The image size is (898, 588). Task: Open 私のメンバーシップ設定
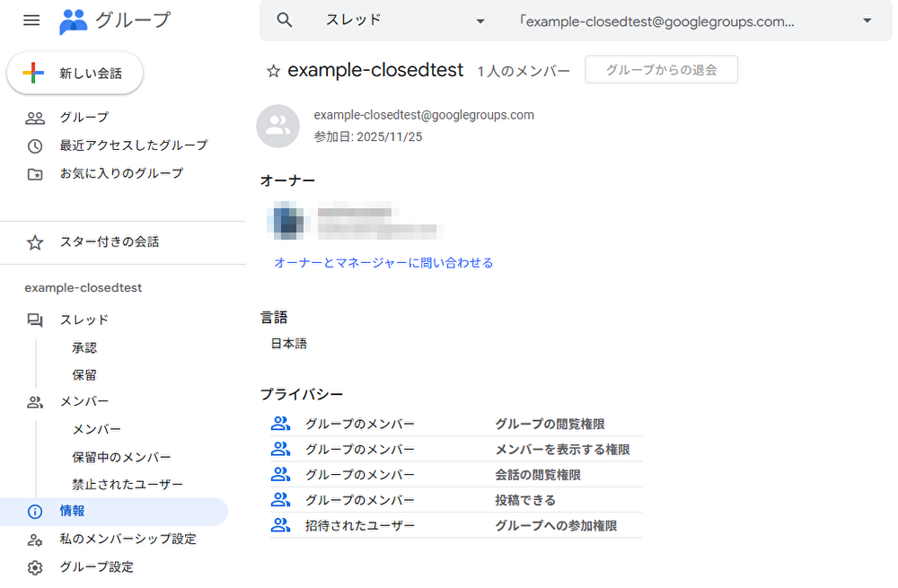click(128, 540)
